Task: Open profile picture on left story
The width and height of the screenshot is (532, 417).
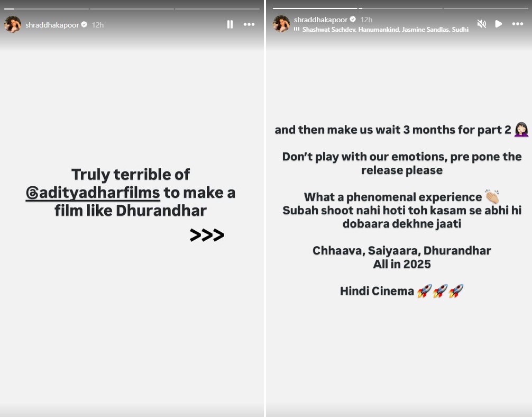Action: coord(13,24)
